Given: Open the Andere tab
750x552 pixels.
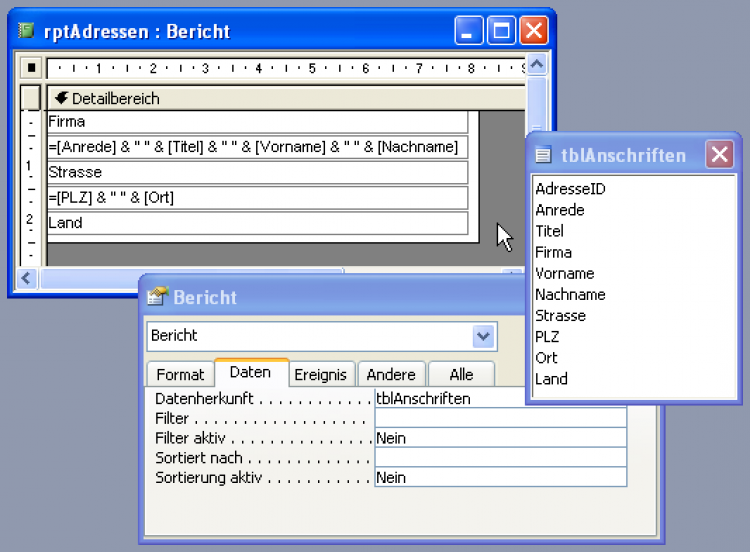Looking at the screenshot, I should click(391, 374).
